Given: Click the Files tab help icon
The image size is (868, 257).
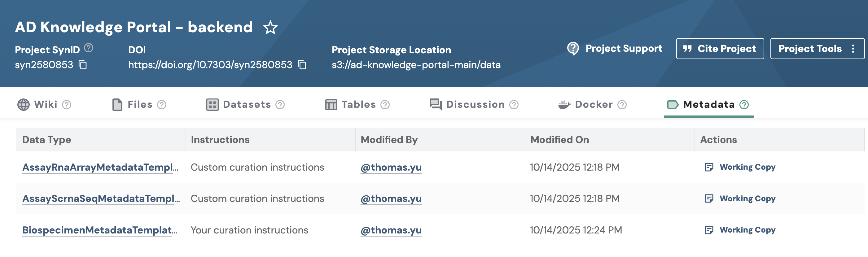Looking at the screenshot, I should pos(162,105).
